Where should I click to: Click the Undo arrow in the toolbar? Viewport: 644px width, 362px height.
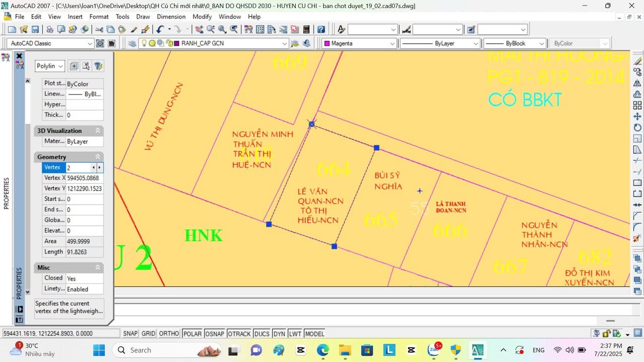(160, 30)
